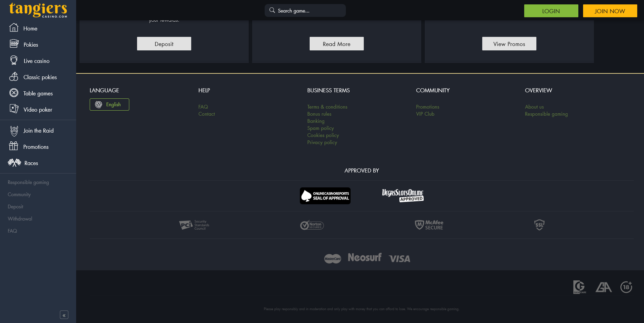
Task: Open the English language selector
Action: click(x=109, y=105)
